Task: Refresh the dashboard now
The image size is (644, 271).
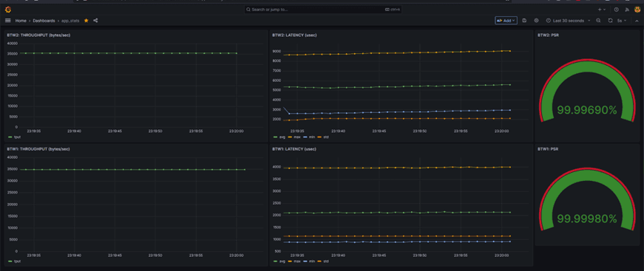Action: pos(610,21)
